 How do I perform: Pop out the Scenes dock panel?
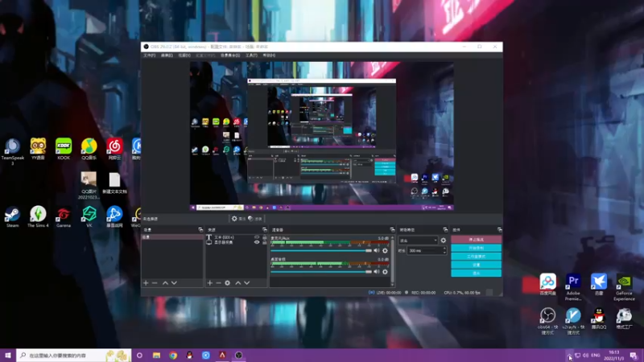pyautogui.click(x=200, y=230)
